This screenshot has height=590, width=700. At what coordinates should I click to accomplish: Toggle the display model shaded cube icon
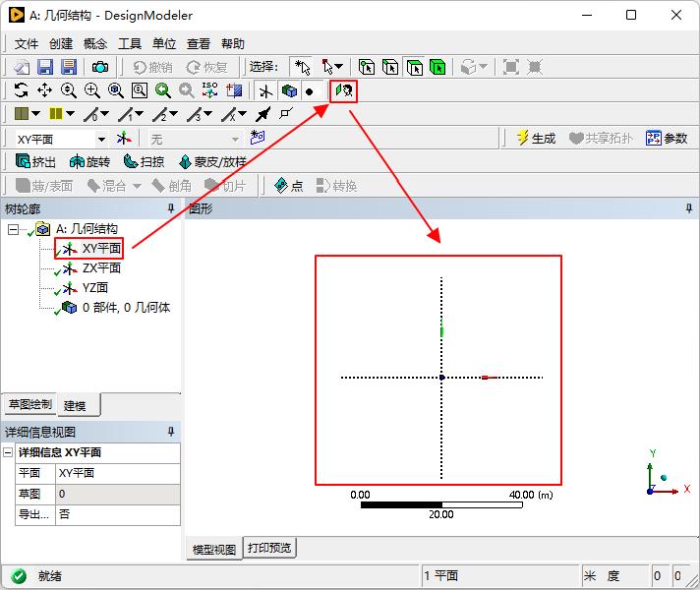(289, 90)
